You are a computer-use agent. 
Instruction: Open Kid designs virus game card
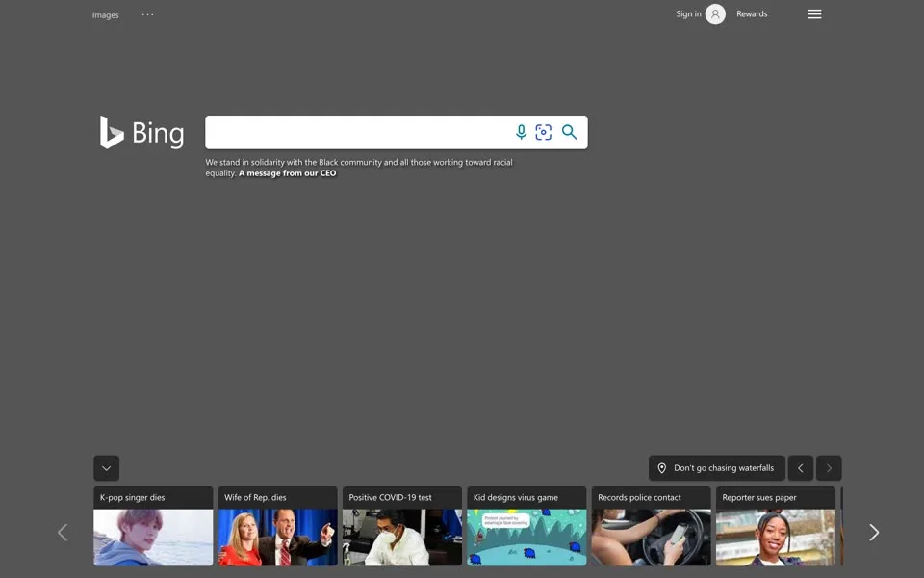point(526,526)
